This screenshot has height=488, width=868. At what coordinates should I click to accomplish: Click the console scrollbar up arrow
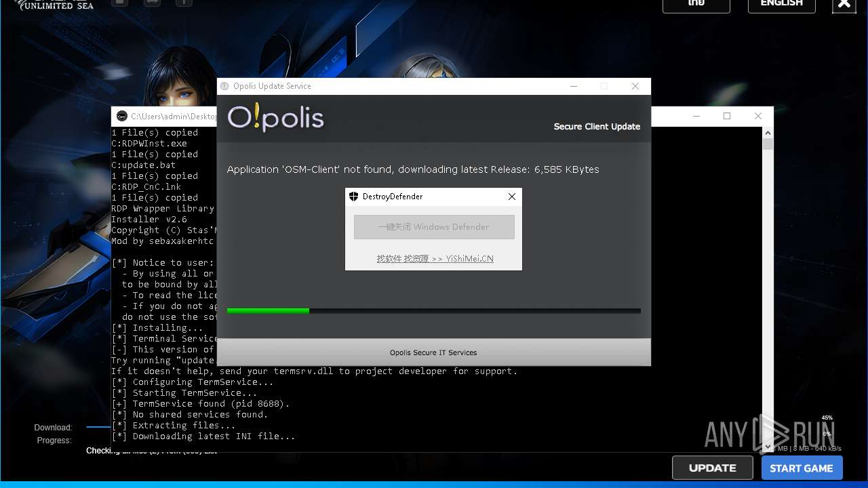pyautogui.click(x=768, y=132)
